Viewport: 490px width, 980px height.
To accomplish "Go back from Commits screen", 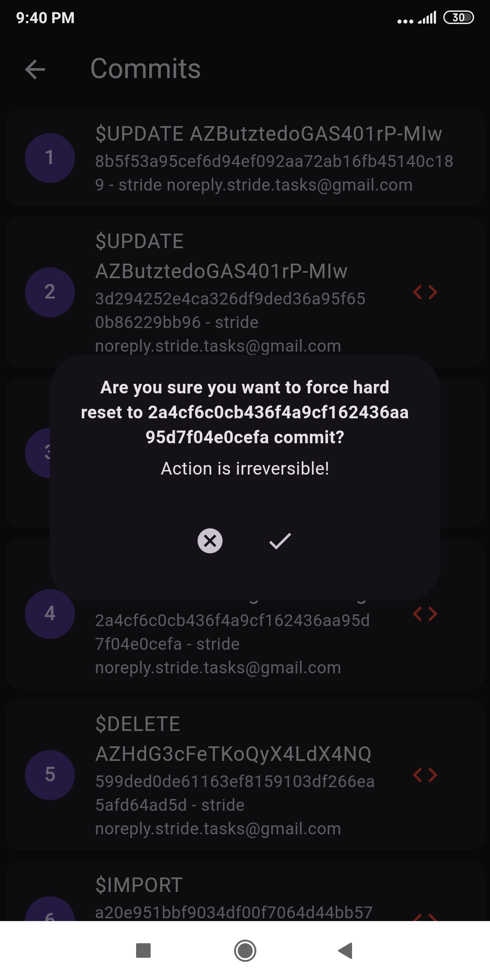I will point(35,69).
